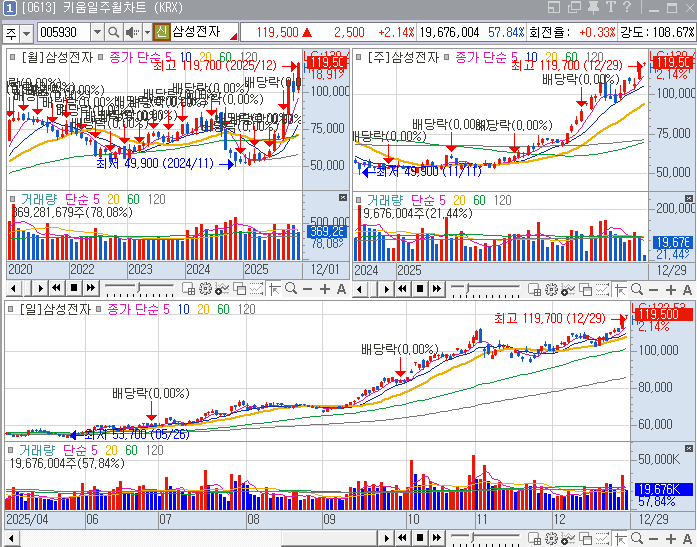697x547 pixels.
Task: Click add-indicator icon on weekly chart toolbar
Action: point(568,290)
